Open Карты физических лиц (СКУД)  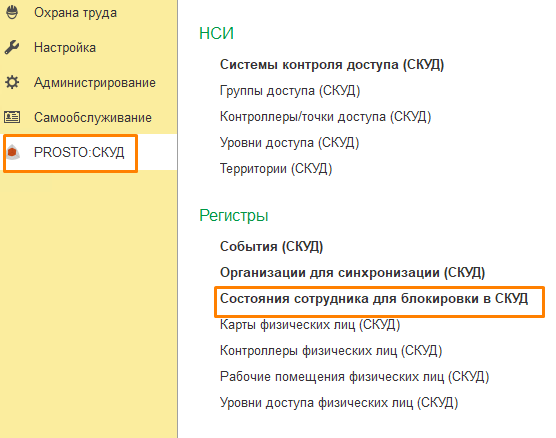click(310, 325)
